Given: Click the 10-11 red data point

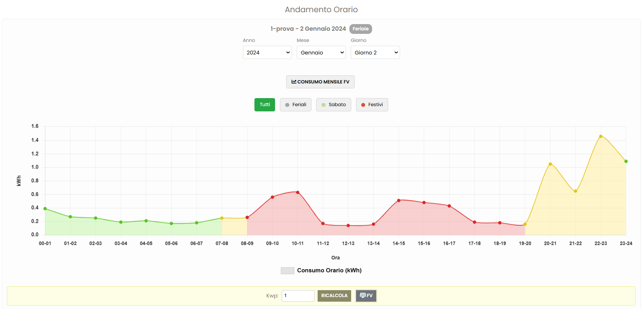Looking at the screenshot, I should (298, 192).
